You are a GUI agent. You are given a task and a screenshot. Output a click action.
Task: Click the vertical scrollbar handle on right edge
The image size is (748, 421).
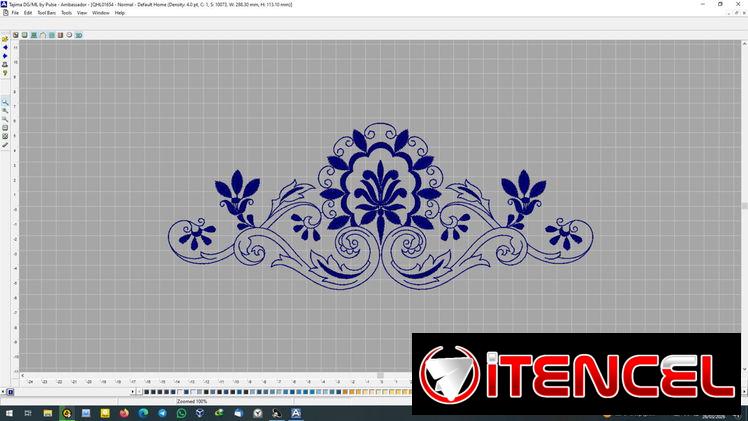(x=744, y=206)
